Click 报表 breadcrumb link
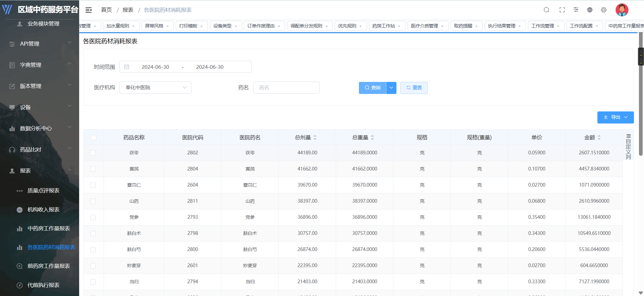This screenshot has height=296, width=644. coord(128,10)
